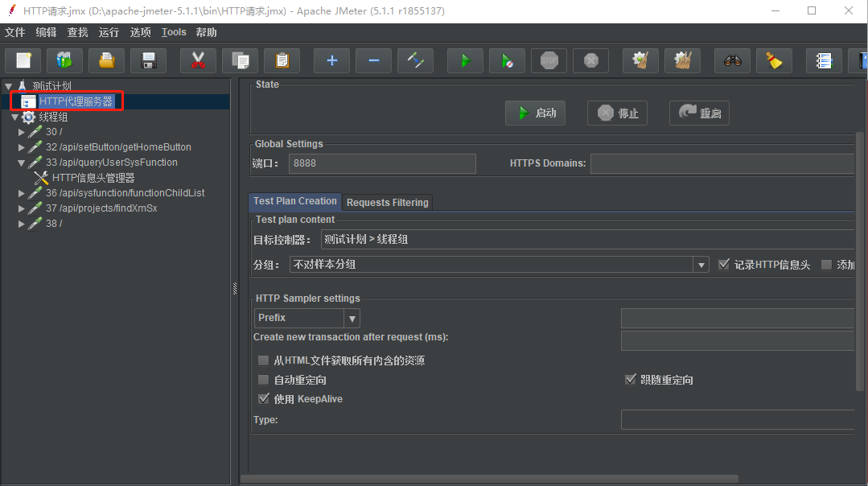Viewport: 868px width, 486px height.
Task: Open the 文件 menu
Action: point(15,32)
